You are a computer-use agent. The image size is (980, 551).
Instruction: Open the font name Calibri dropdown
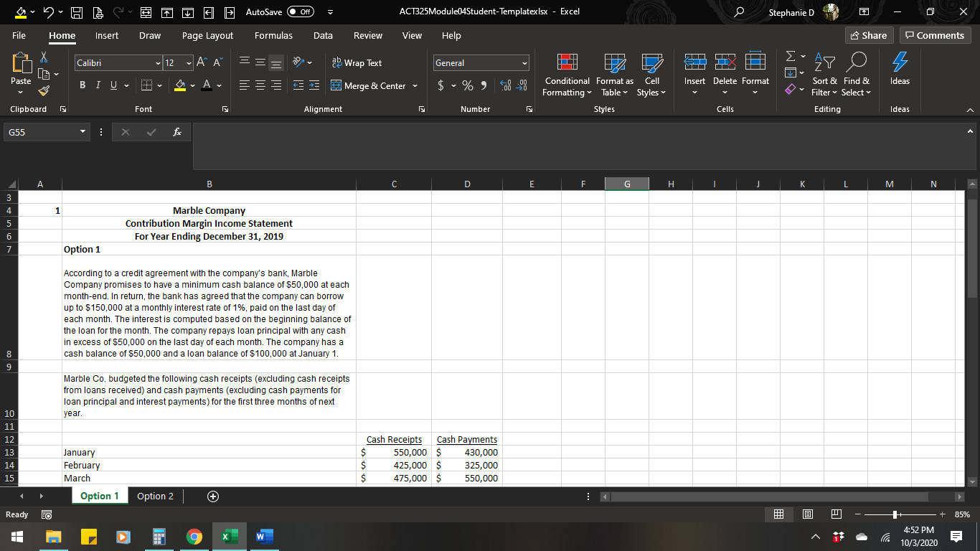pyautogui.click(x=157, y=63)
